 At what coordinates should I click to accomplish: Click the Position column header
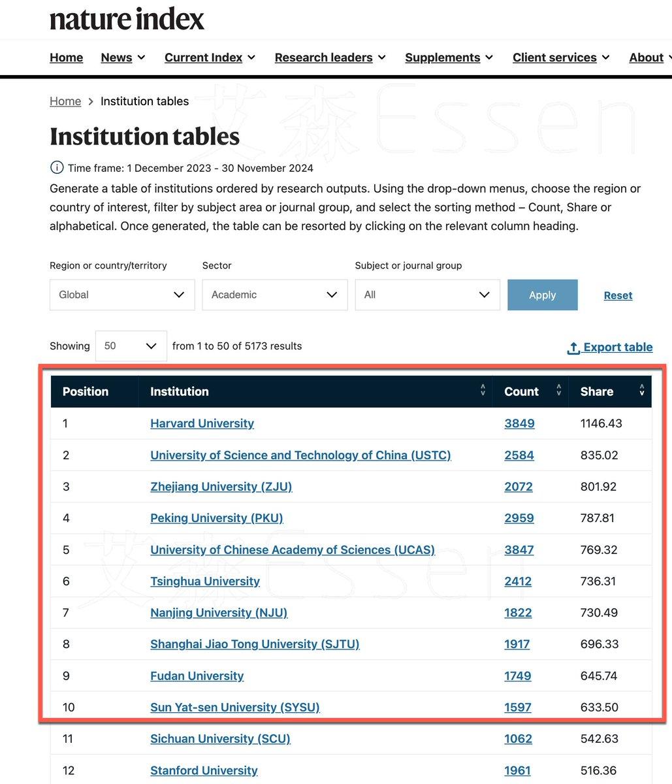86,391
